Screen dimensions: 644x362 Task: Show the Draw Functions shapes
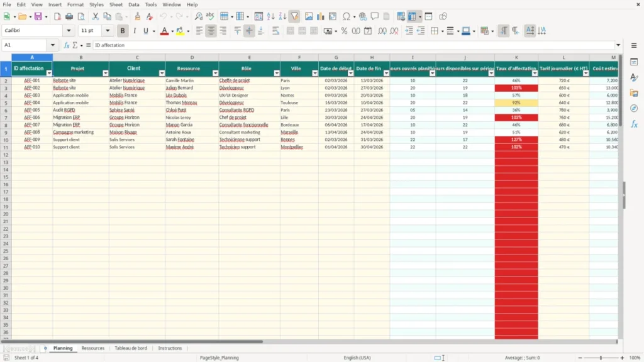click(x=443, y=16)
